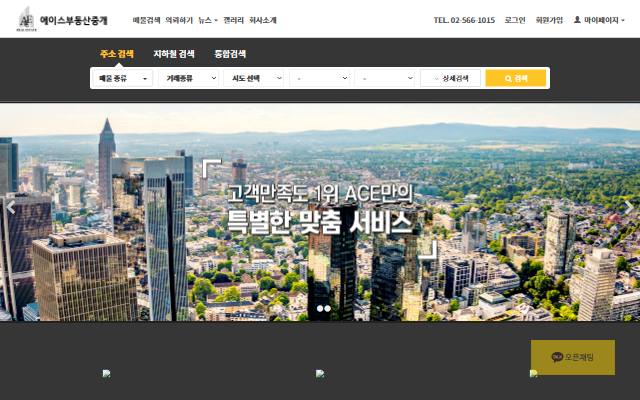Open the 의뢰하기 menu link
Screen dimensions: 640x400
179,20
